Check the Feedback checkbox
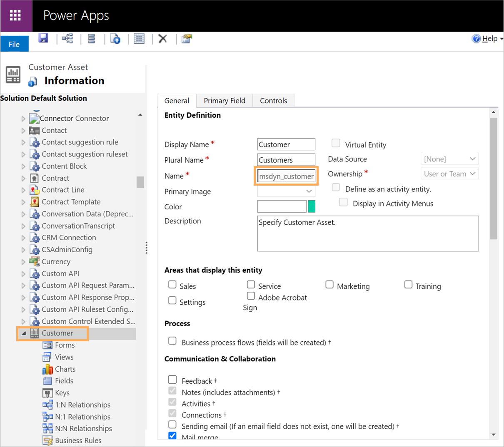The image size is (504, 447). tap(172, 379)
